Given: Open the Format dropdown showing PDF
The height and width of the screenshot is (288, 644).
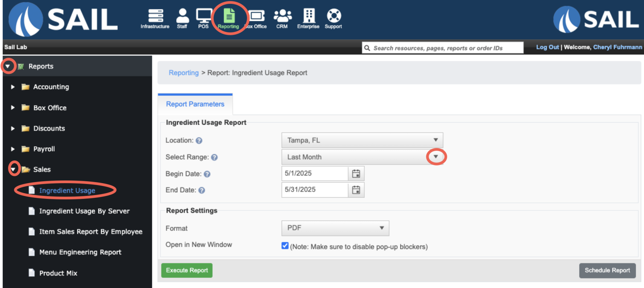Looking at the screenshot, I should [335, 228].
